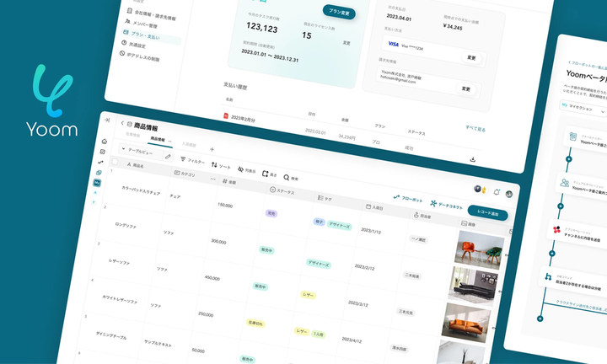Click the first timeline node under the form trigger
Image resolution: width=607 pixels, height=364 pixels.
(569, 159)
